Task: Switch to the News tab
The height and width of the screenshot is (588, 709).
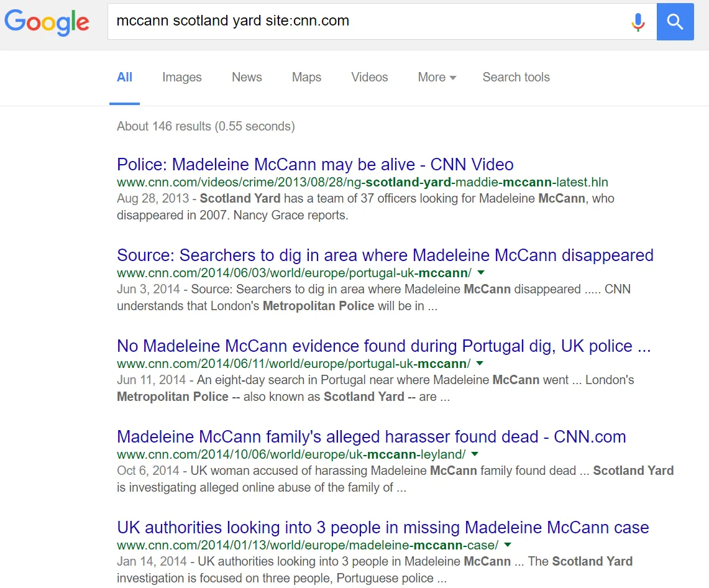Action: pyautogui.click(x=247, y=77)
